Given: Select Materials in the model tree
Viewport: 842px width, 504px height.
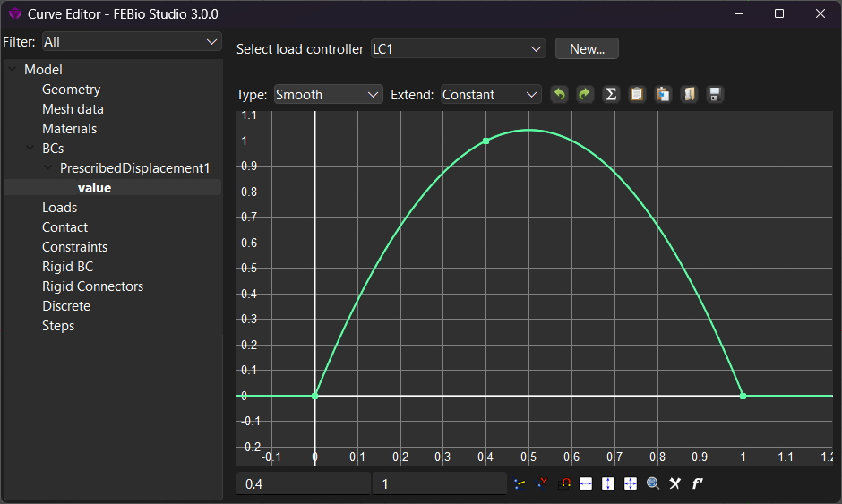Looking at the screenshot, I should (x=69, y=129).
